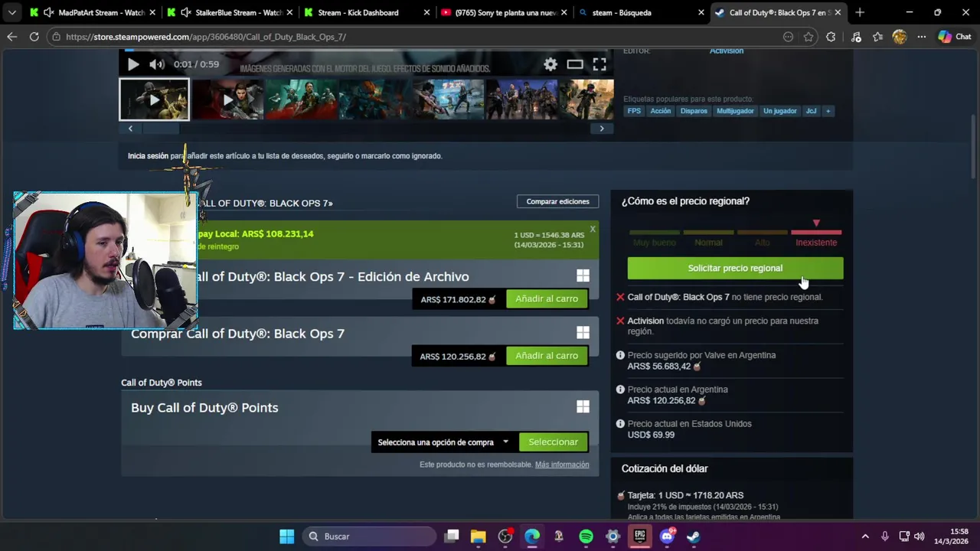Open Edge settings and more menu
The height and width of the screenshot is (551, 980).
(922, 37)
